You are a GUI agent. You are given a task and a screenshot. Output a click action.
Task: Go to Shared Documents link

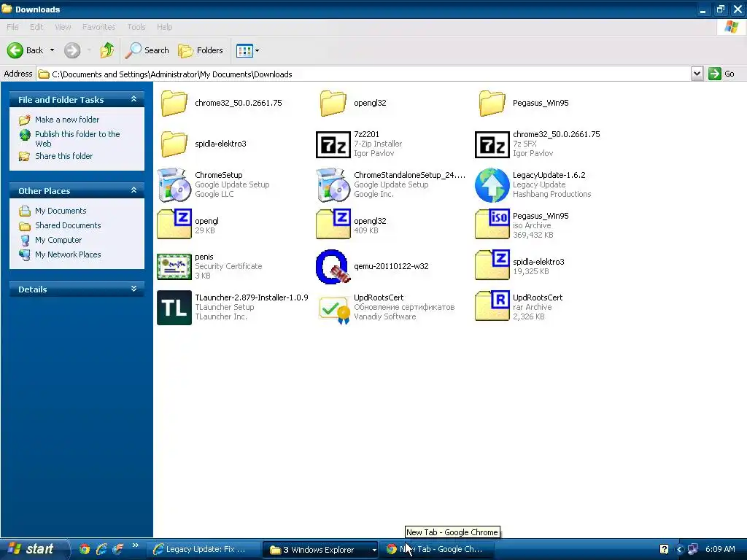click(x=68, y=225)
